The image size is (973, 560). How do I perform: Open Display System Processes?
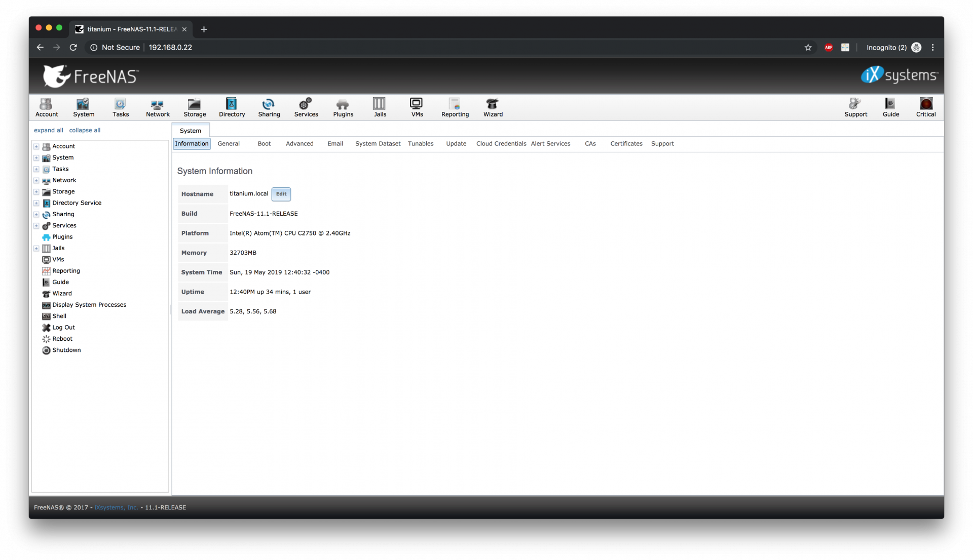(89, 305)
